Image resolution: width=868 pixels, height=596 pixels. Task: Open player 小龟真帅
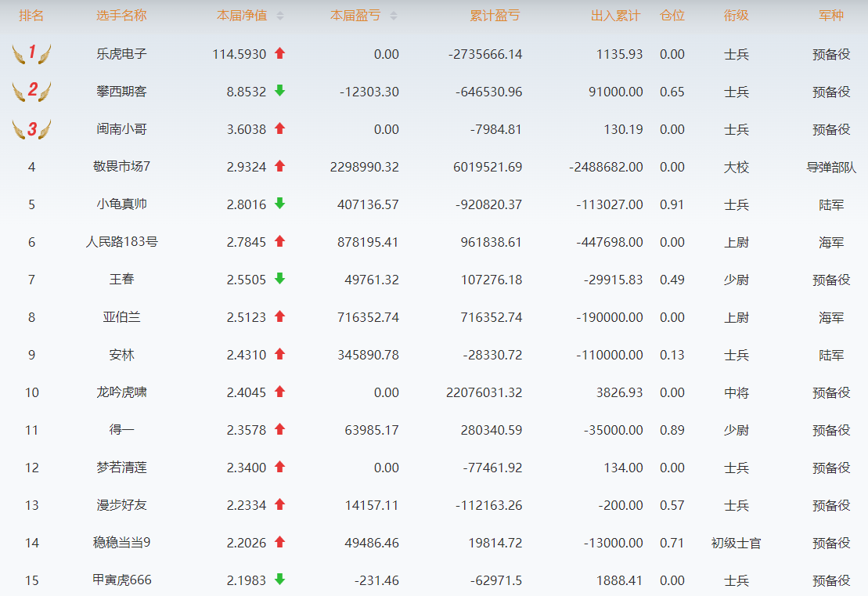[x=122, y=204]
